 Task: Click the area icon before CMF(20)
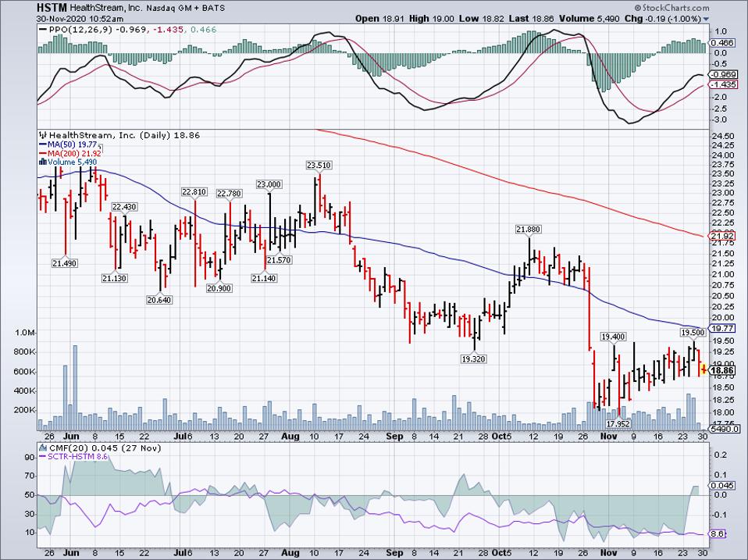43,448
